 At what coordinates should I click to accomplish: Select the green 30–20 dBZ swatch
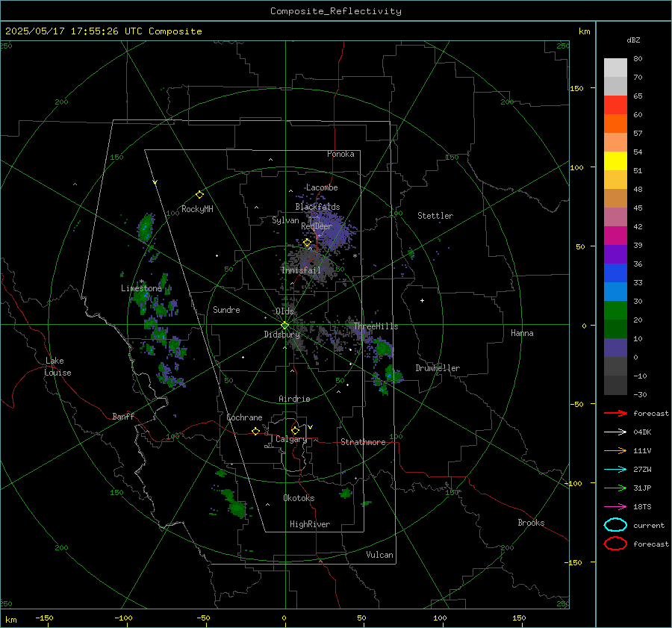point(615,311)
